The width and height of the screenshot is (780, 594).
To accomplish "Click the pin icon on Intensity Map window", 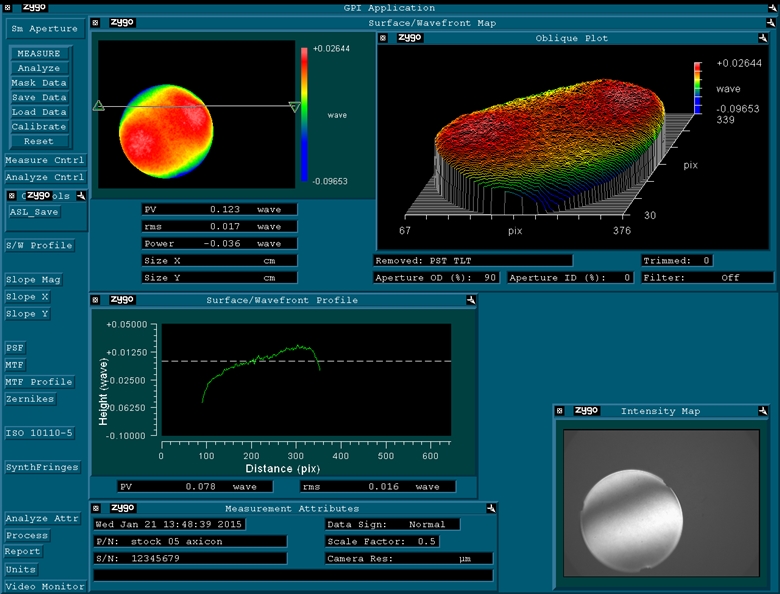I will click(763, 411).
